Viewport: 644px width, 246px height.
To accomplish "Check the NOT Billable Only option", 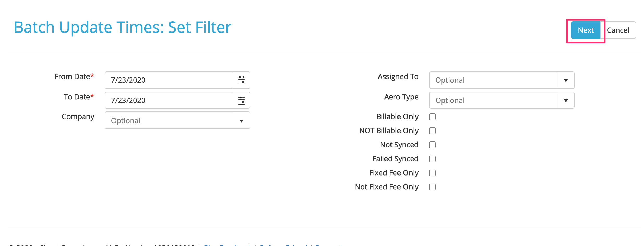I will pyautogui.click(x=432, y=131).
